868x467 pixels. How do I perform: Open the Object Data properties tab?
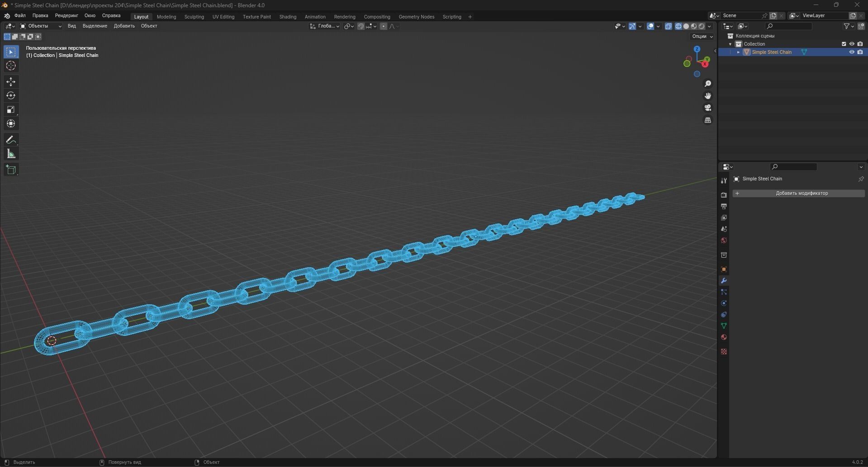click(724, 326)
